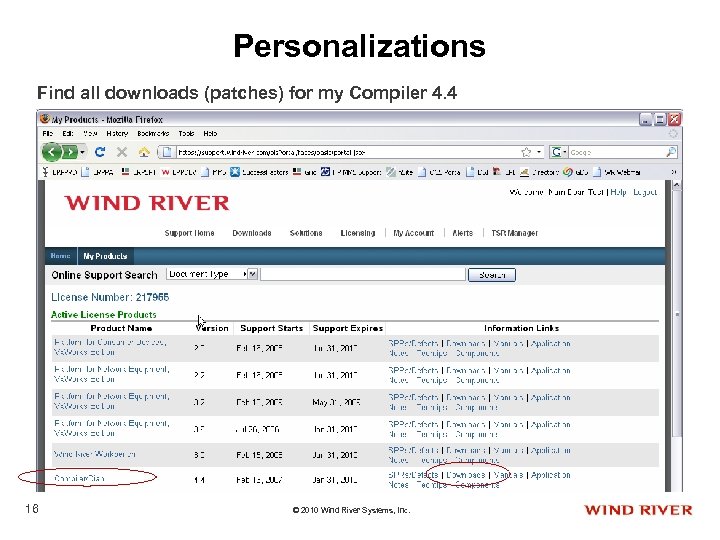This screenshot has height=540, width=720.
Task: Click the License Number: 217955 text
Action: [x=110, y=297]
